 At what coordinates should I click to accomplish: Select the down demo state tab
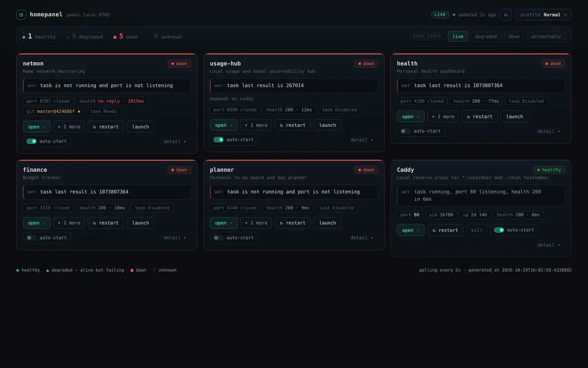click(514, 36)
